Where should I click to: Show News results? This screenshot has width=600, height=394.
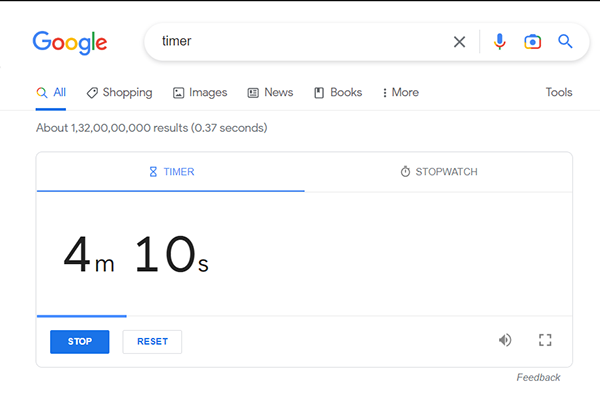(x=270, y=93)
